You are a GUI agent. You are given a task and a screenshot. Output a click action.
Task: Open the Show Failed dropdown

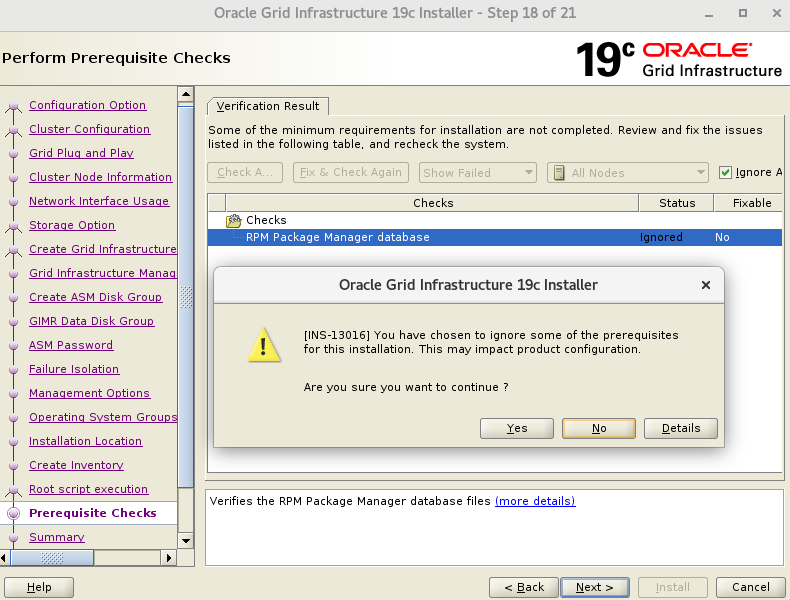tap(478, 173)
